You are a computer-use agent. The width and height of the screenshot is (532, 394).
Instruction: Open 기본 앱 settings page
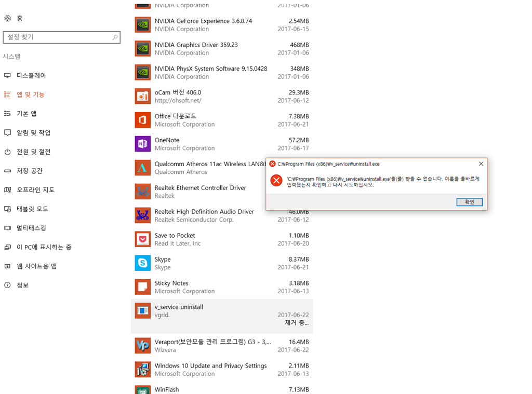coord(26,113)
